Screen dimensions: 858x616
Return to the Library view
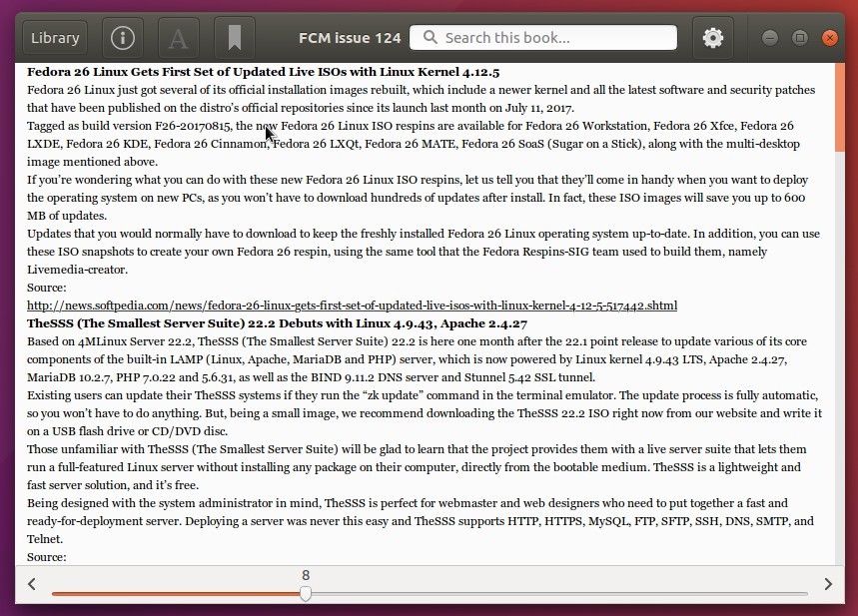[53, 37]
